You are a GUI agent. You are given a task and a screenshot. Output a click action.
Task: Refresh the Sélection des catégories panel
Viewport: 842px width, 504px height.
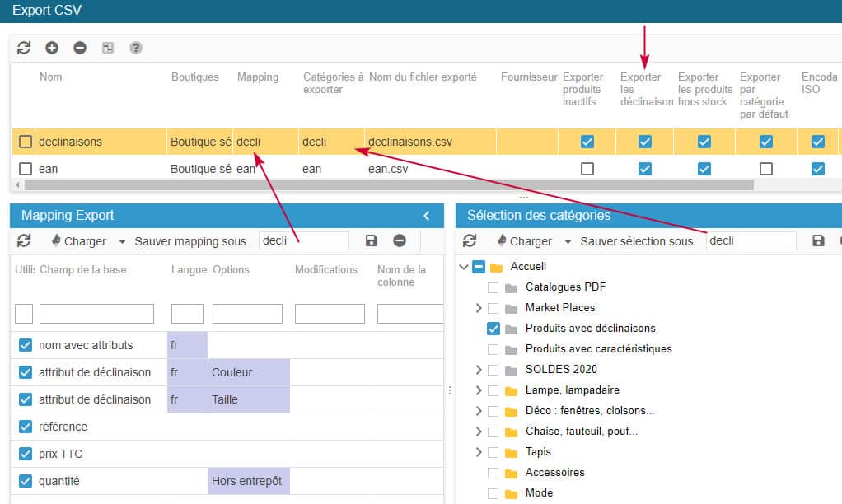470,240
